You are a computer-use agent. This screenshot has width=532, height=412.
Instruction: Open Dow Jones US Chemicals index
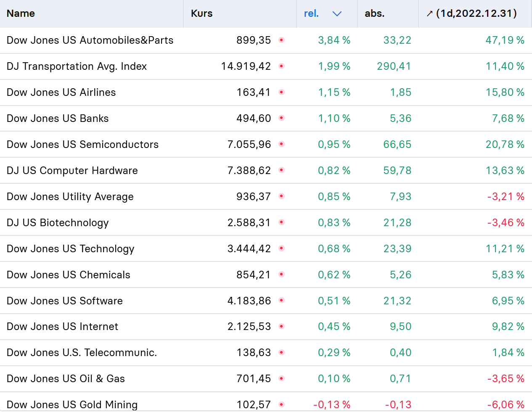tap(69, 275)
